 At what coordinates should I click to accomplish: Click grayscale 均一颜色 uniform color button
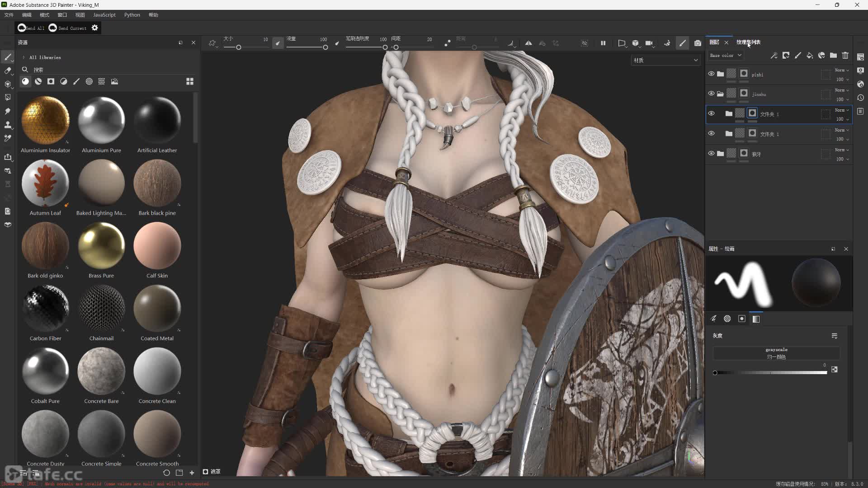pyautogui.click(x=776, y=353)
